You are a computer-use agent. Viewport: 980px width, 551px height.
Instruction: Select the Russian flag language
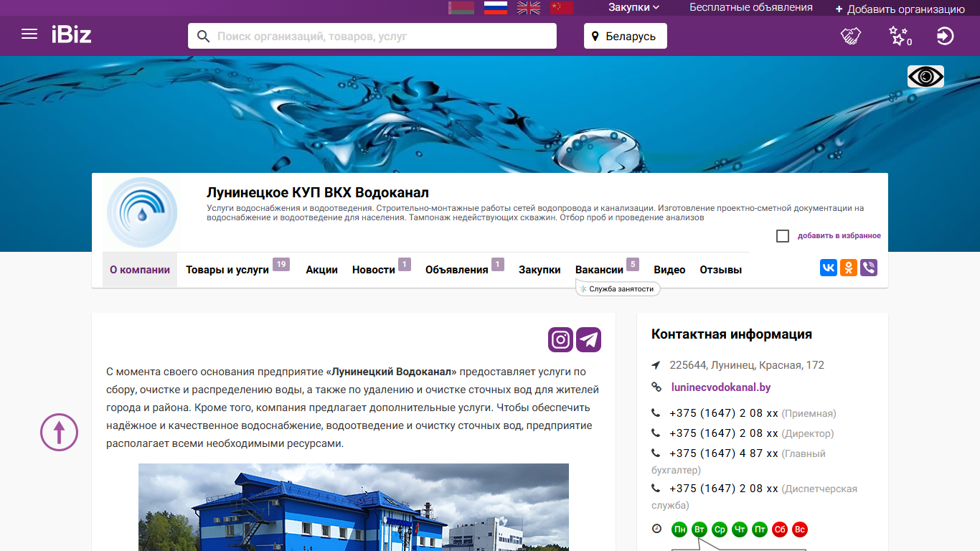point(496,8)
